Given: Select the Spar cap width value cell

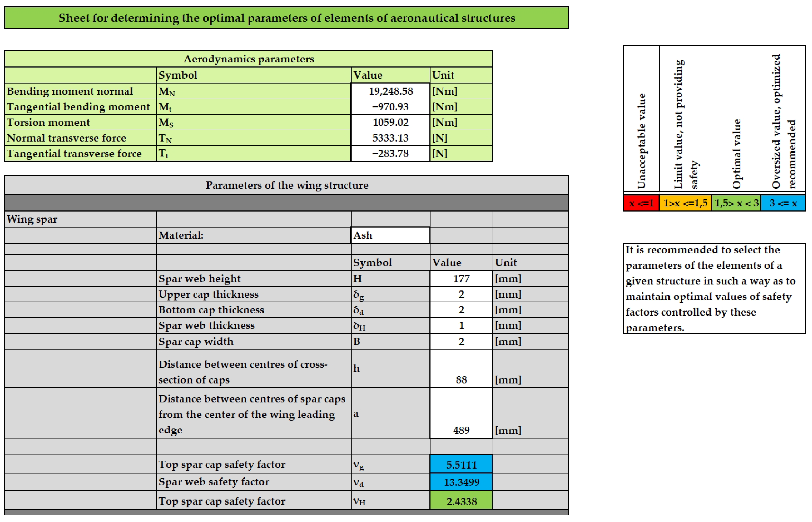Looking at the screenshot, I should pyautogui.click(x=461, y=341).
